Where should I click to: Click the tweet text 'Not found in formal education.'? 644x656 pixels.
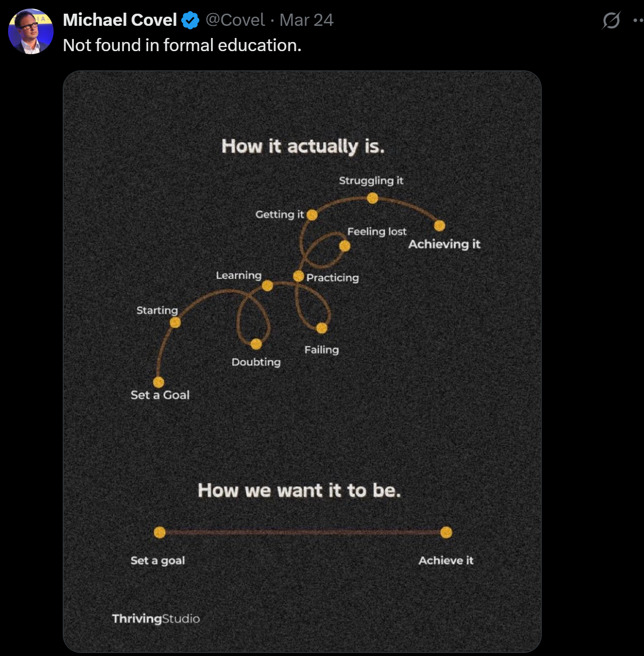pos(182,45)
